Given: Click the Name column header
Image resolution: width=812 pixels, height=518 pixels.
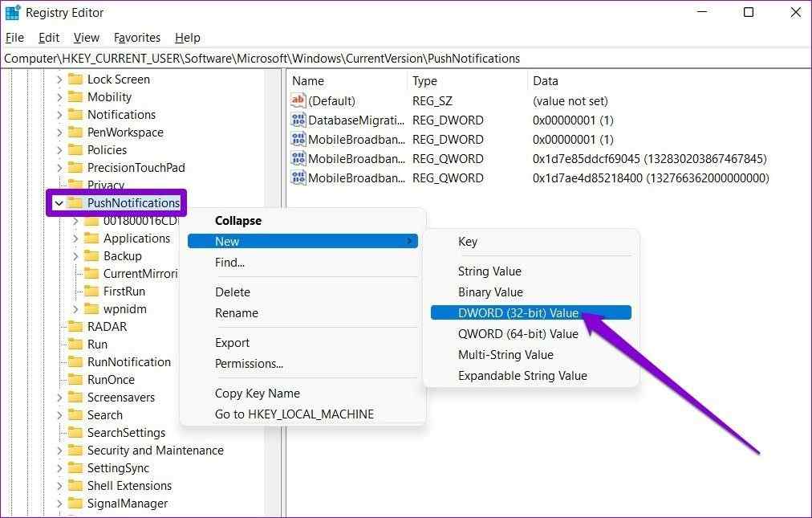Looking at the screenshot, I should point(347,81).
